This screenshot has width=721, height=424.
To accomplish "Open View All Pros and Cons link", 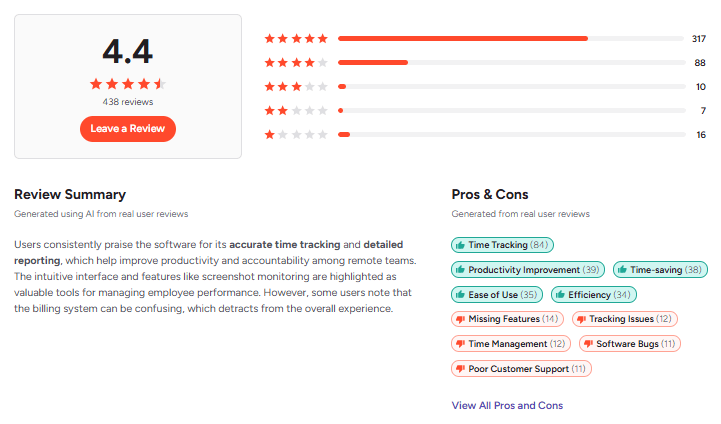I will [507, 405].
